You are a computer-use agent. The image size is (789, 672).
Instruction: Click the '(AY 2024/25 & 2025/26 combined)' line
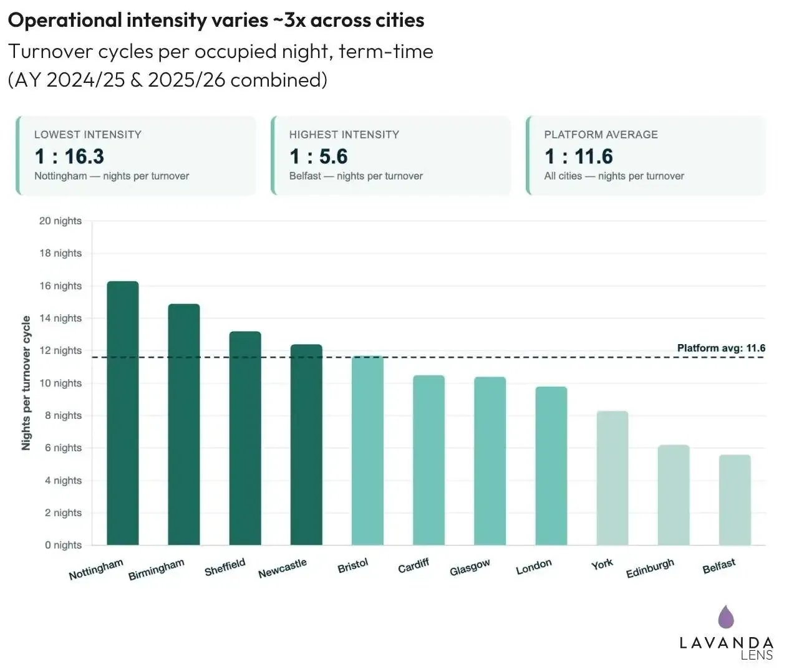tap(168, 80)
